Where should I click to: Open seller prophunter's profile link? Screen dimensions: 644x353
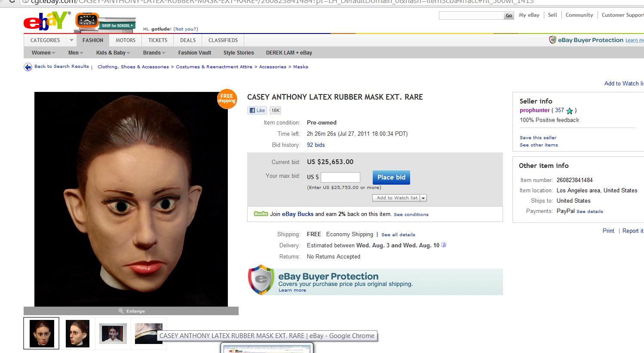tap(535, 110)
